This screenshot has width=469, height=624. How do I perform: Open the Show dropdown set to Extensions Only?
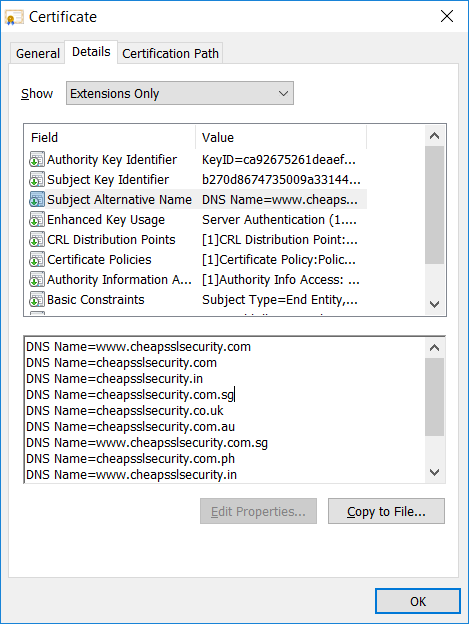pyautogui.click(x=180, y=93)
